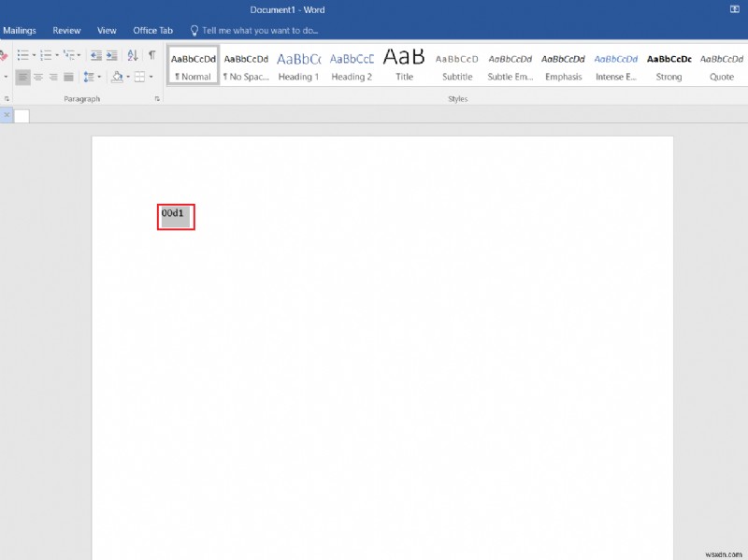Apply bullet list formatting

coord(22,55)
